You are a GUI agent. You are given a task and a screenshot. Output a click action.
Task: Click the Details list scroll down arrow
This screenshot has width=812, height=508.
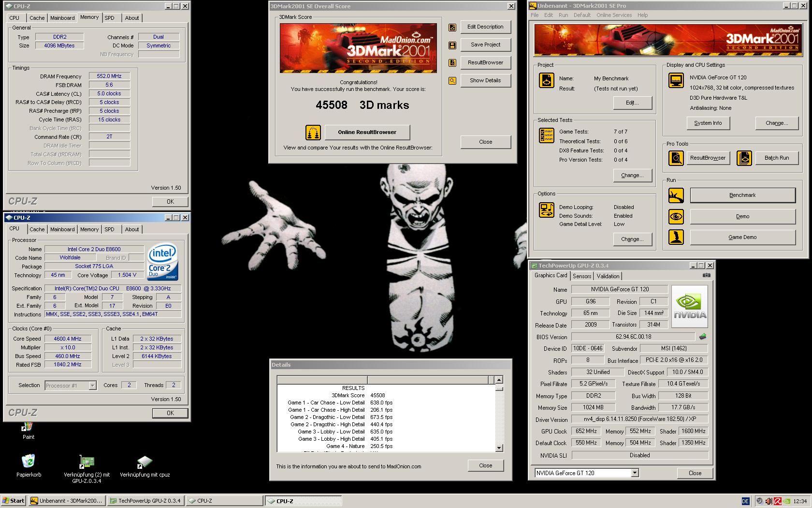click(499, 448)
